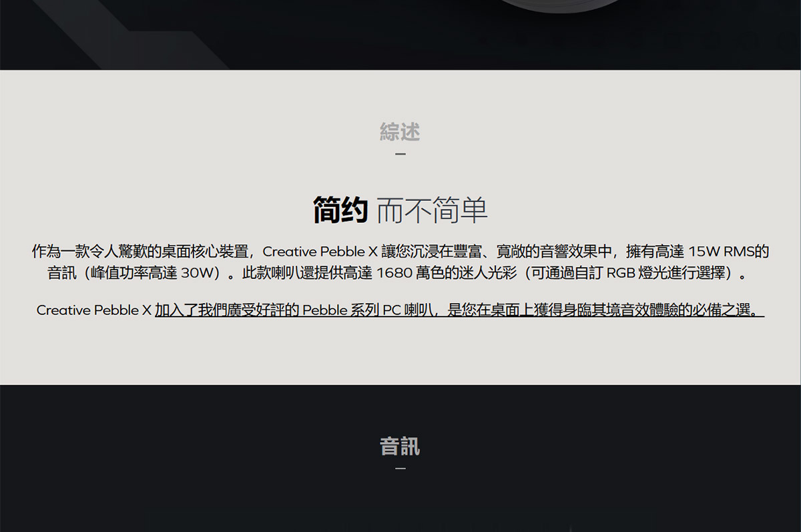Click the bold 简约 word in headline

(x=340, y=209)
